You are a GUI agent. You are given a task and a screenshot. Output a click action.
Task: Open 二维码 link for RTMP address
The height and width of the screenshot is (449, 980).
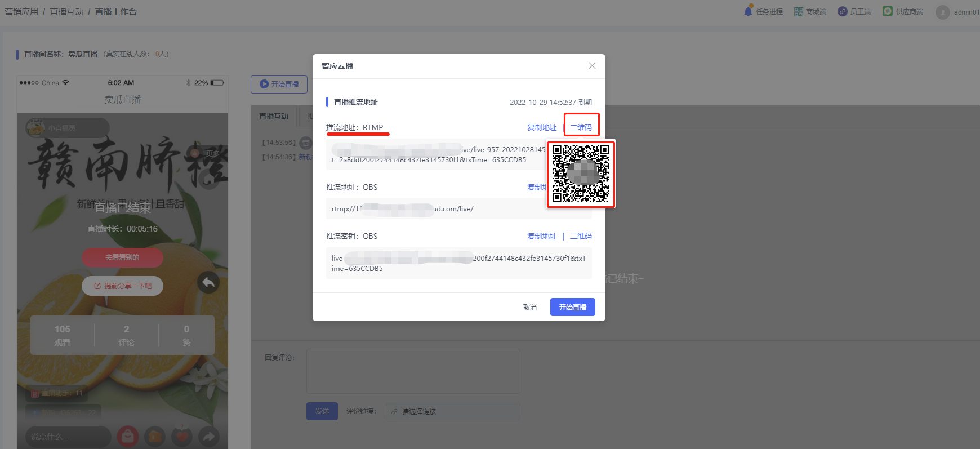click(x=581, y=127)
